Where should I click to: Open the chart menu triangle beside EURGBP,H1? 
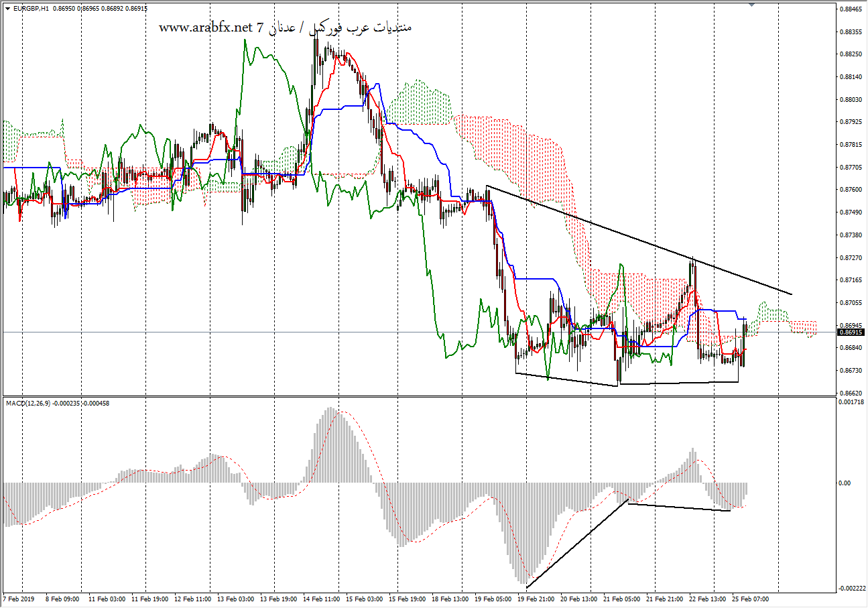(7, 9)
